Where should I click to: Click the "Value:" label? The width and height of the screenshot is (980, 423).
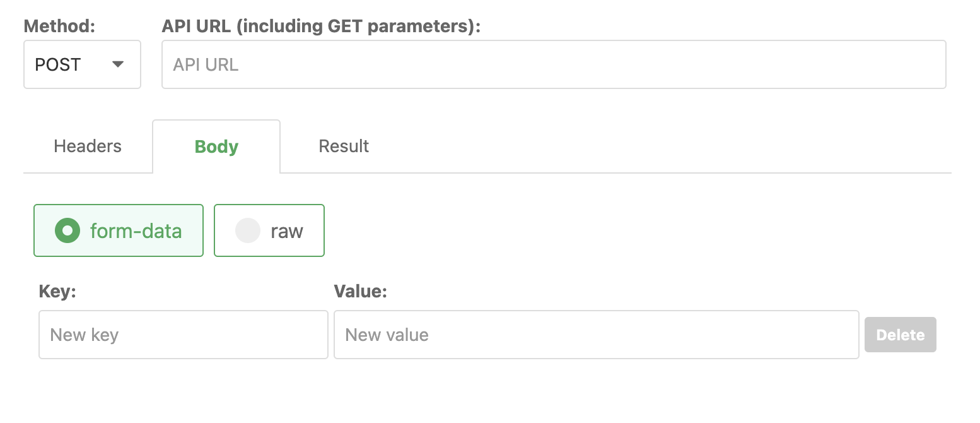360,291
